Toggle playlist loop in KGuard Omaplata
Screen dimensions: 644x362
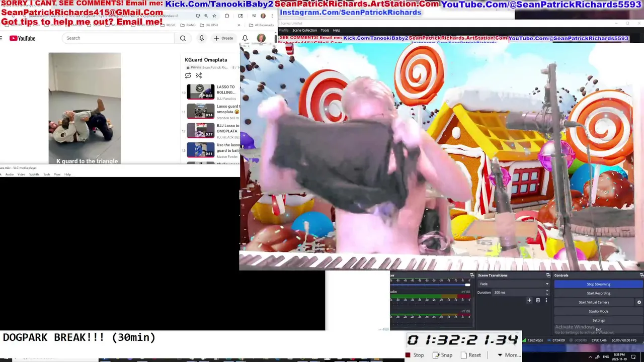coord(188,75)
